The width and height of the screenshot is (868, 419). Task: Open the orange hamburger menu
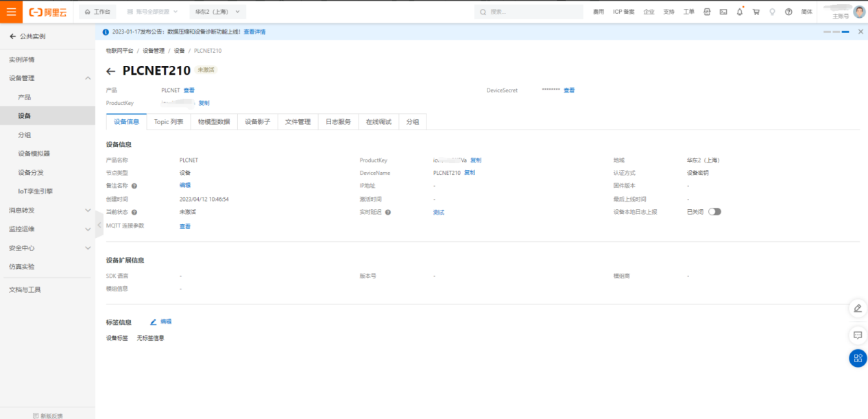coord(11,12)
